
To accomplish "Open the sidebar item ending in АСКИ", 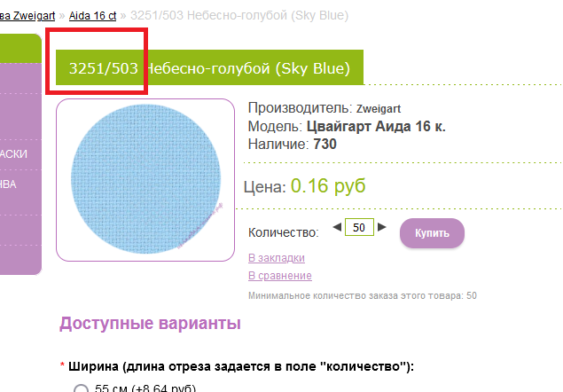I will coord(14,153).
